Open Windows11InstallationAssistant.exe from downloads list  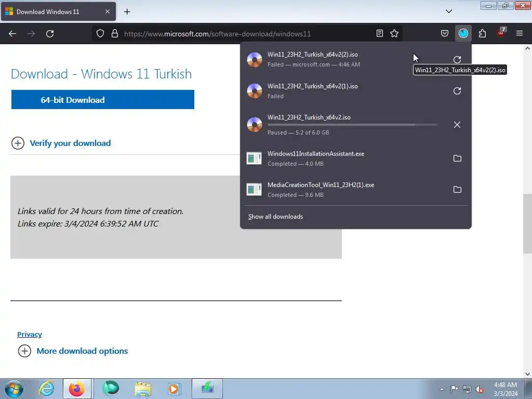344,158
